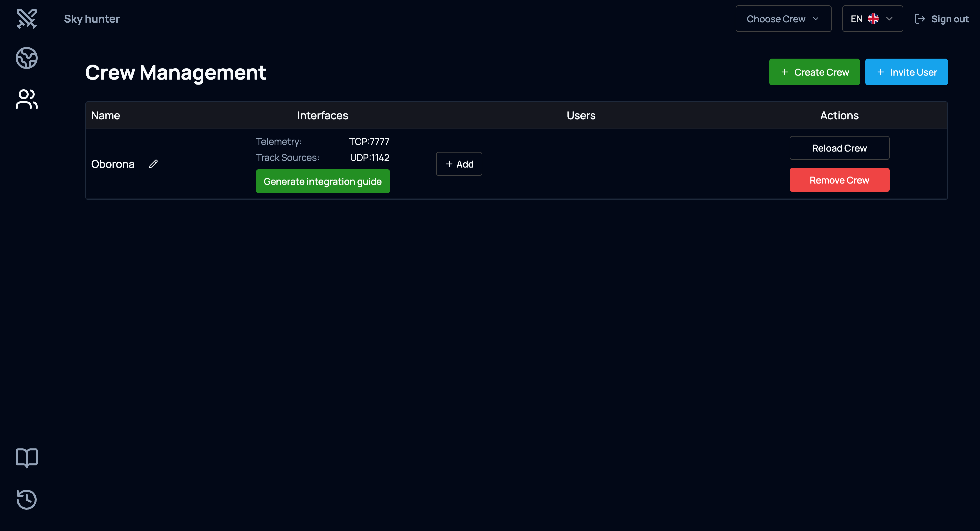
Task: Click the sign out arrow icon
Action: (x=920, y=19)
